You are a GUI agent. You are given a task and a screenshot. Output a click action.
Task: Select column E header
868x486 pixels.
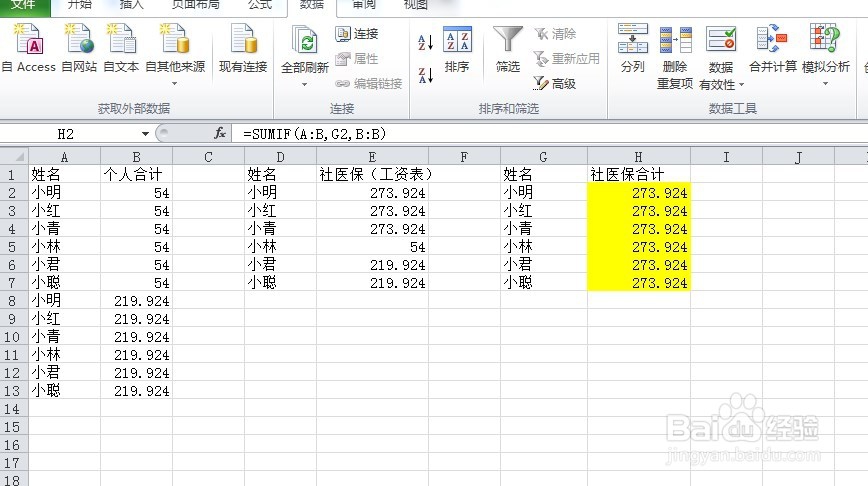tap(372, 157)
